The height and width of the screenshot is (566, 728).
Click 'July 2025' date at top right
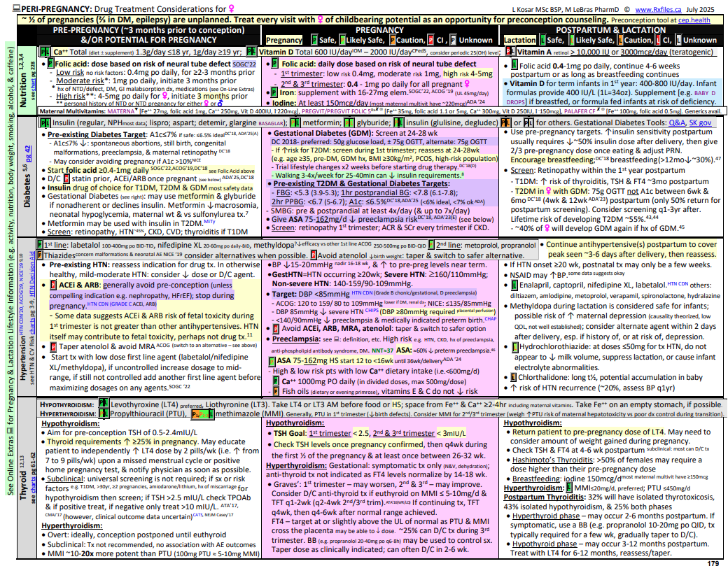(x=701, y=9)
